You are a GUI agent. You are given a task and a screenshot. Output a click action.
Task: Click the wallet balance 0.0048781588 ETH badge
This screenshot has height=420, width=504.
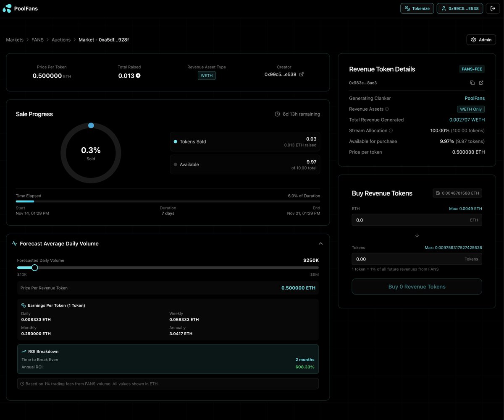pyautogui.click(x=457, y=193)
